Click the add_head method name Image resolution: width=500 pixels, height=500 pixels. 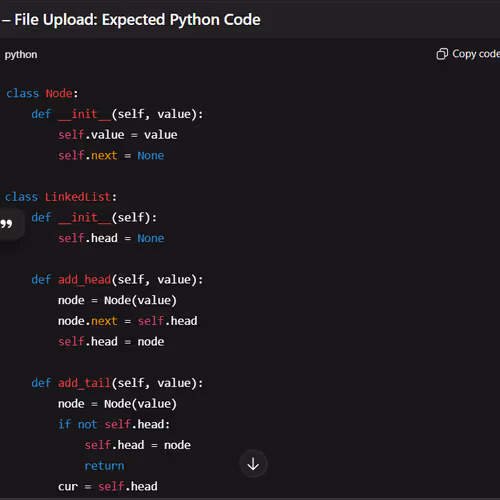[84, 279]
